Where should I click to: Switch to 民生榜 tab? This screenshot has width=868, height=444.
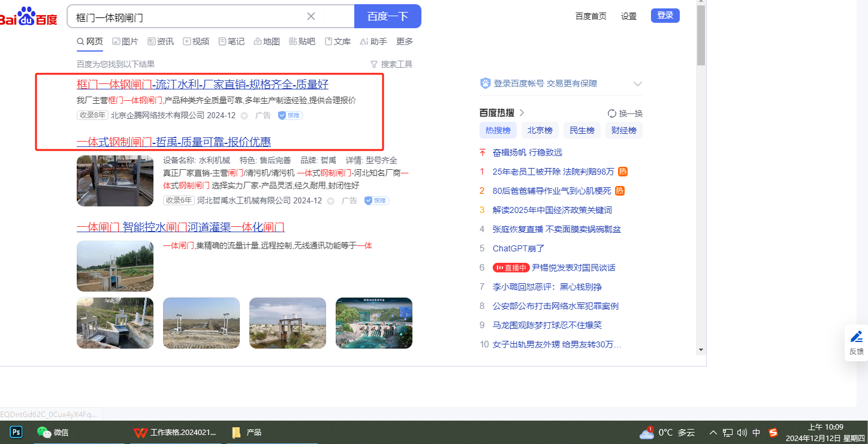pyautogui.click(x=582, y=130)
